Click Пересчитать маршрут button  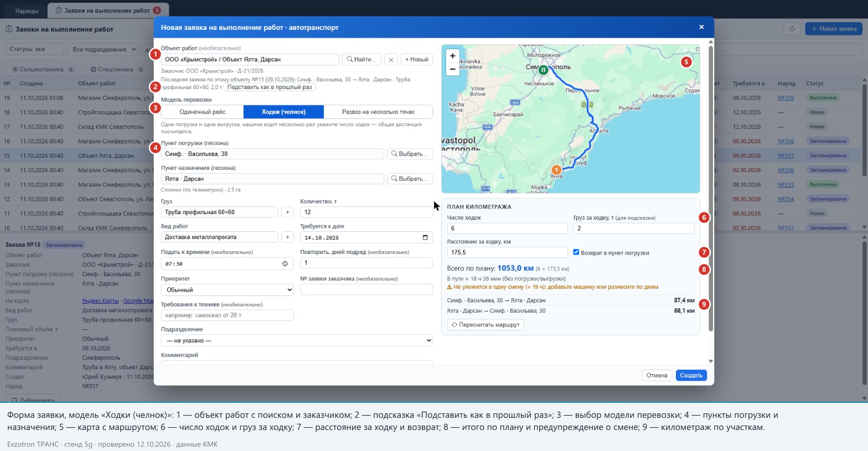click(x=485, y=325)
